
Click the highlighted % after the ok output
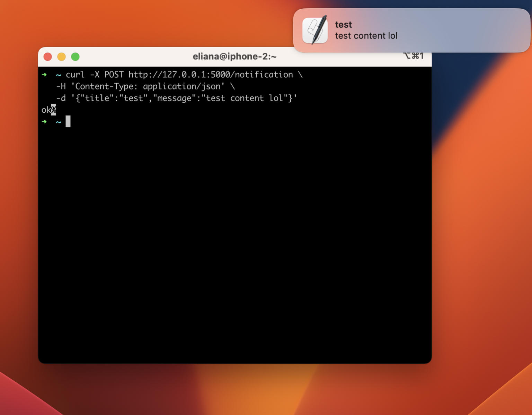(54, 110)
